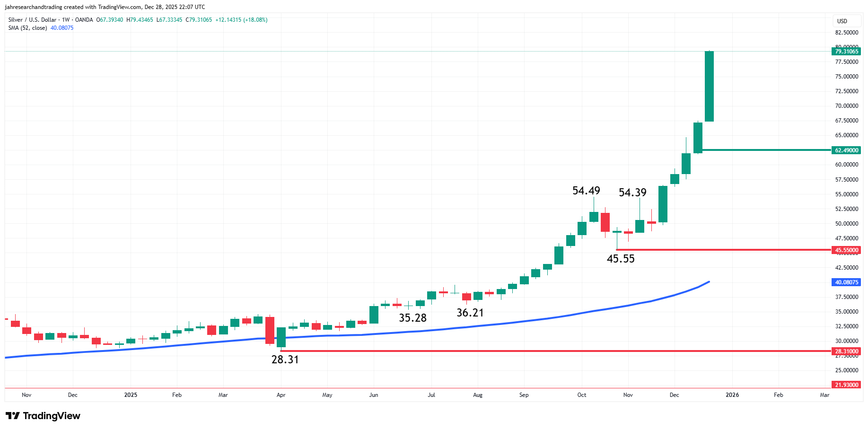
Task: Click the TradingView logo below the chart
Action: point(43,416)
